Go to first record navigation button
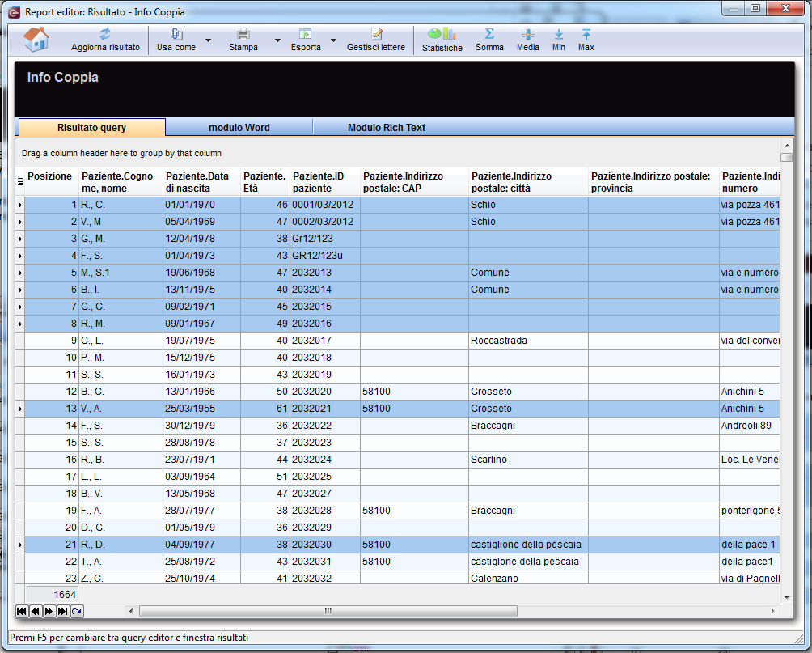 (x=22, y=612)
